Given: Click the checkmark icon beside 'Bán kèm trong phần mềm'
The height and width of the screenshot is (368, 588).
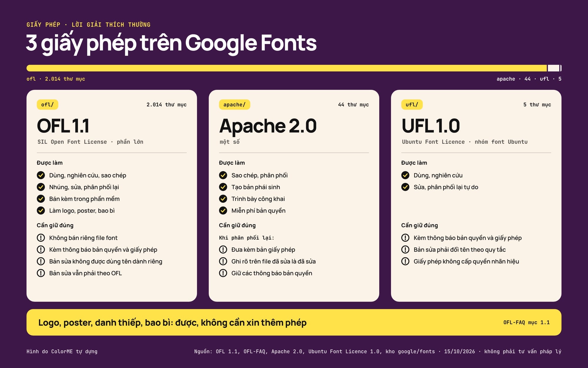Looking at the screenshot, I should pos(41,199).
